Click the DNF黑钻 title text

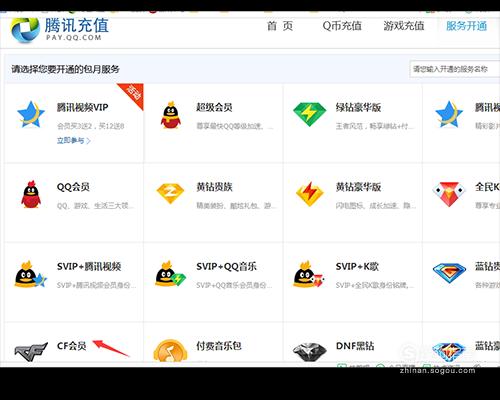[x=355, y=346]
